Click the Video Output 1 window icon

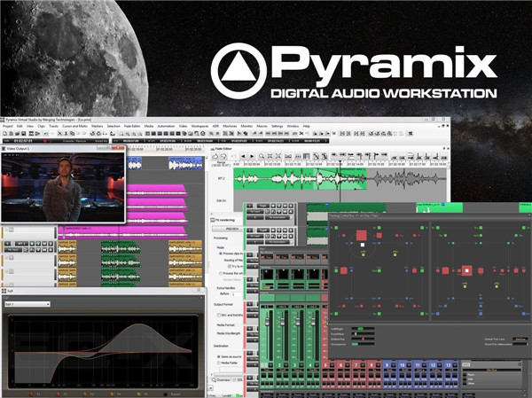tap(4, 149)
